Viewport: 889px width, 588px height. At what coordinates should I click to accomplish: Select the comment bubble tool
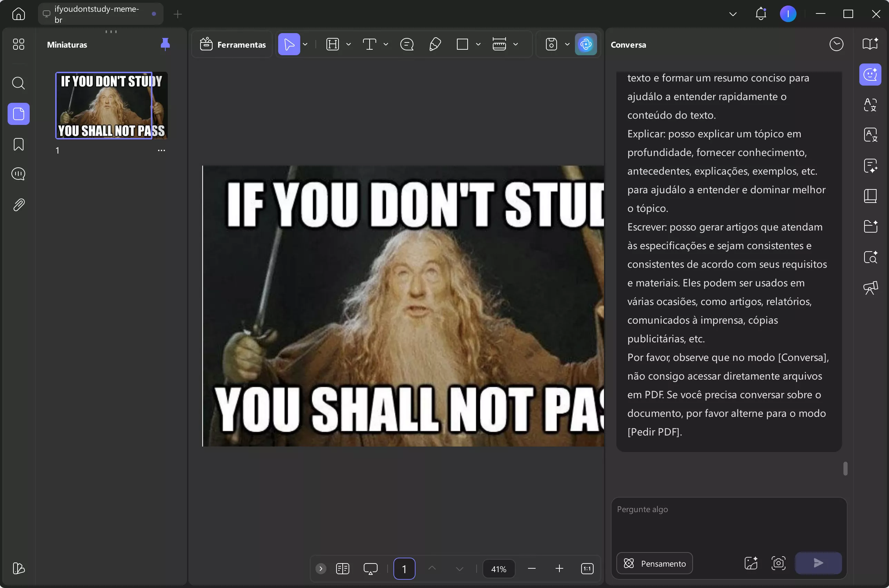tap(407, 44)
